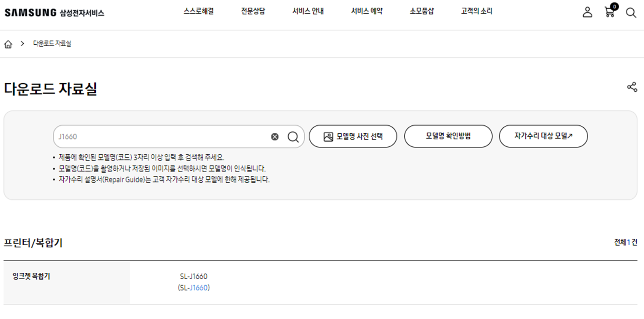Image resolution: width=644 pixels, height=319 pixels.
Task: Open the 소모품샵 menu
Action: [x=422, y=11]
